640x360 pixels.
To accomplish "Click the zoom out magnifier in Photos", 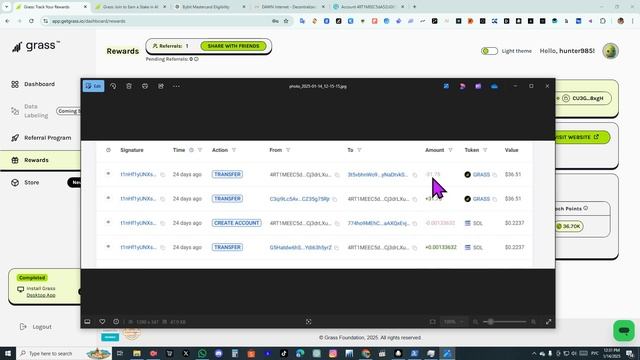I will [476, 322].
